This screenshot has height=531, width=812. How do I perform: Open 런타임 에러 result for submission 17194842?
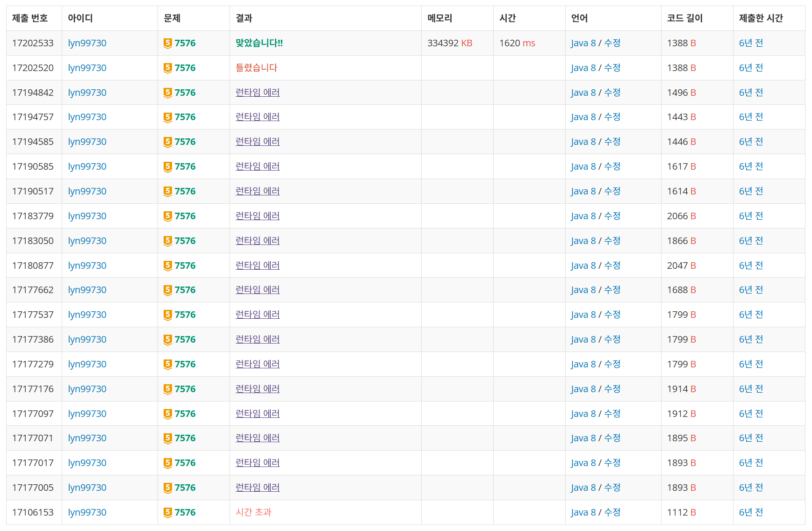tap(258, 93)
